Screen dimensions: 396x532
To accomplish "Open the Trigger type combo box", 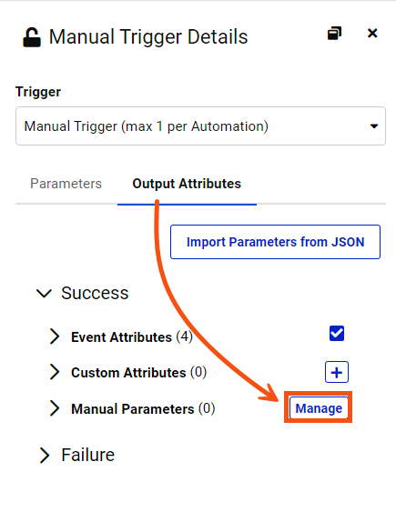I will click(200, 126).
